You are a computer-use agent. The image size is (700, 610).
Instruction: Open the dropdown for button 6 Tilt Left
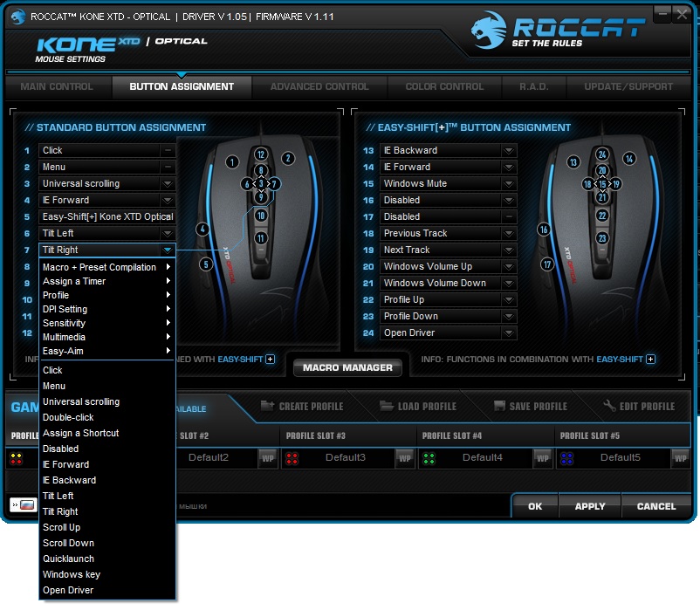click(168, 233)
